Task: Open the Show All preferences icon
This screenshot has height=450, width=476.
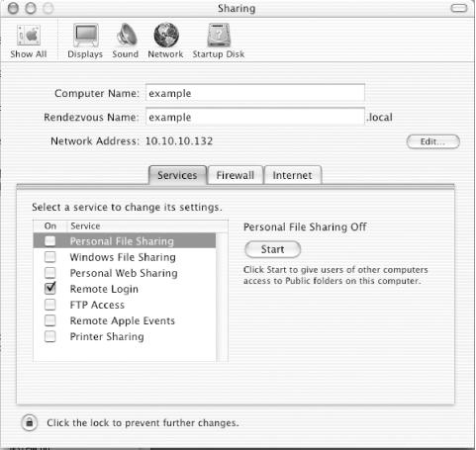Action: [x=29, y=42]
